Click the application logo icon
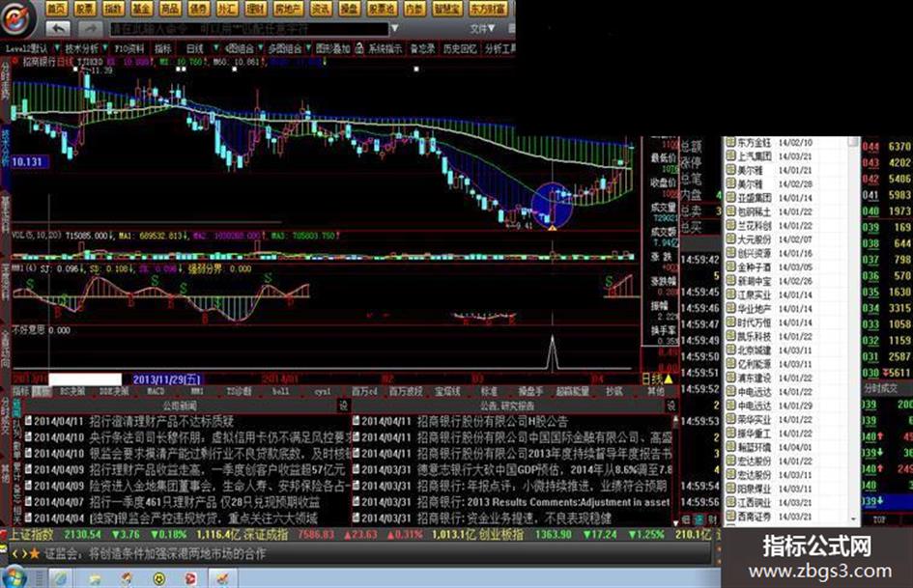Image resolution: width=913 pixels, height=588 pixels. [17, 19]
